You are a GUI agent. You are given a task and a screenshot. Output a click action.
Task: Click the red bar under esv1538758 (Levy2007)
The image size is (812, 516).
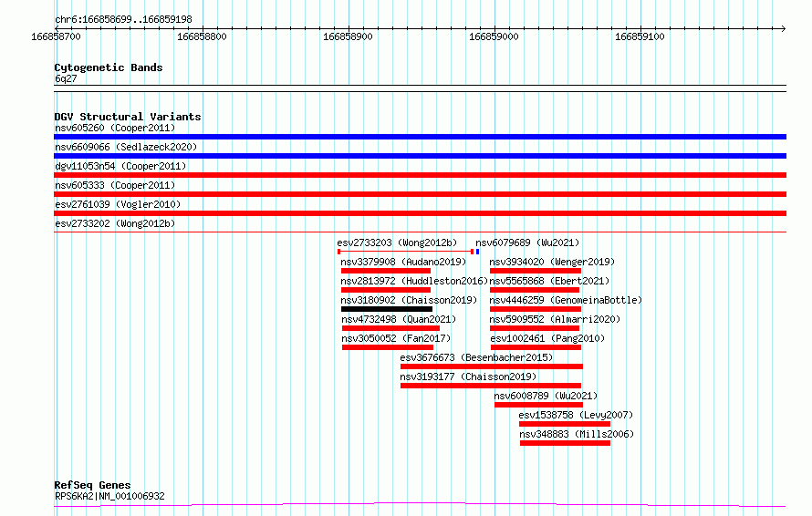(565, 424)
